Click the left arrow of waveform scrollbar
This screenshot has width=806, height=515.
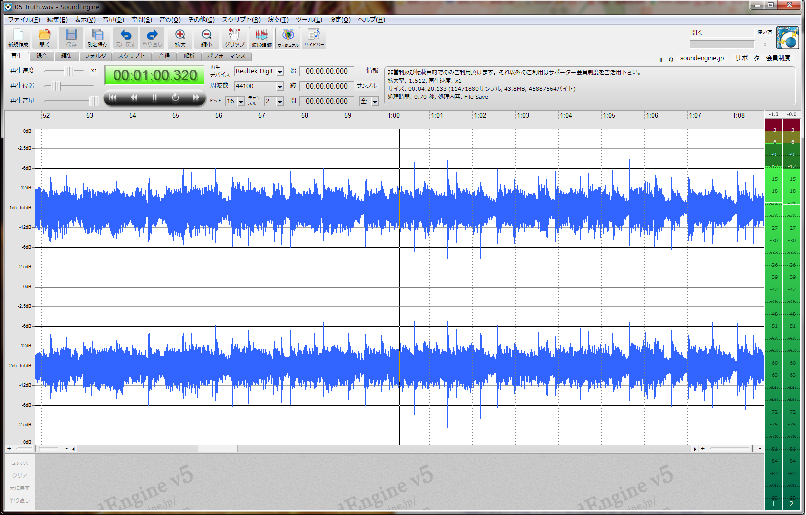coord(74,449)
